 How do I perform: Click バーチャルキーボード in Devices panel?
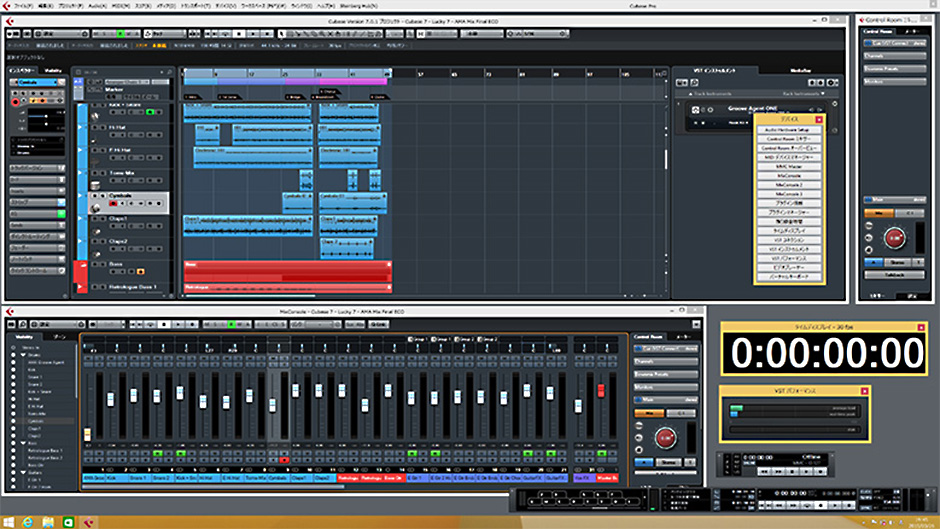[789, 276]
